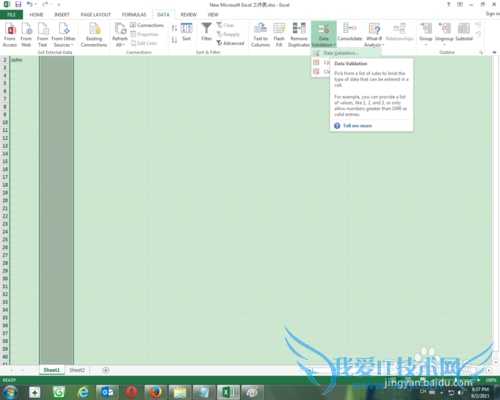Select Sheet1 tab

pos(52,370)
